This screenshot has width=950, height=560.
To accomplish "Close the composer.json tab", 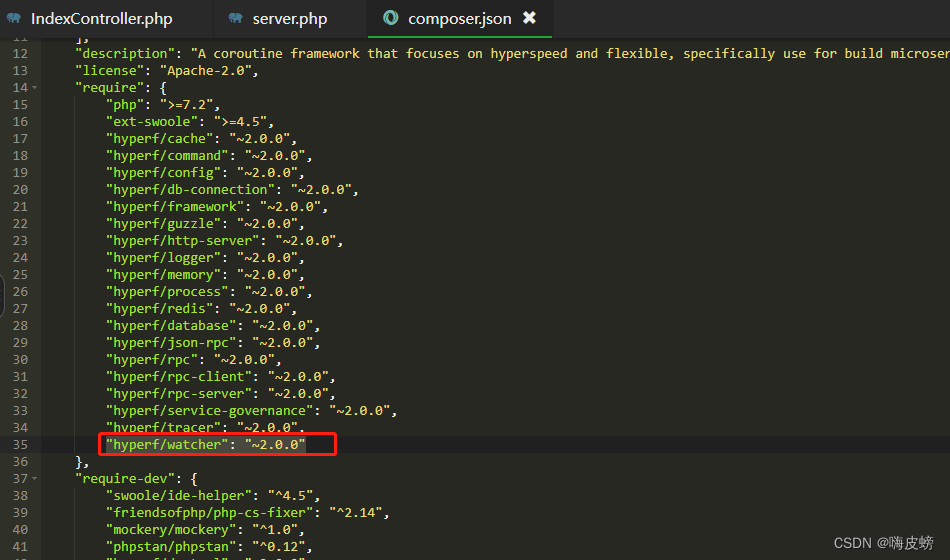I will pos(530,18).
